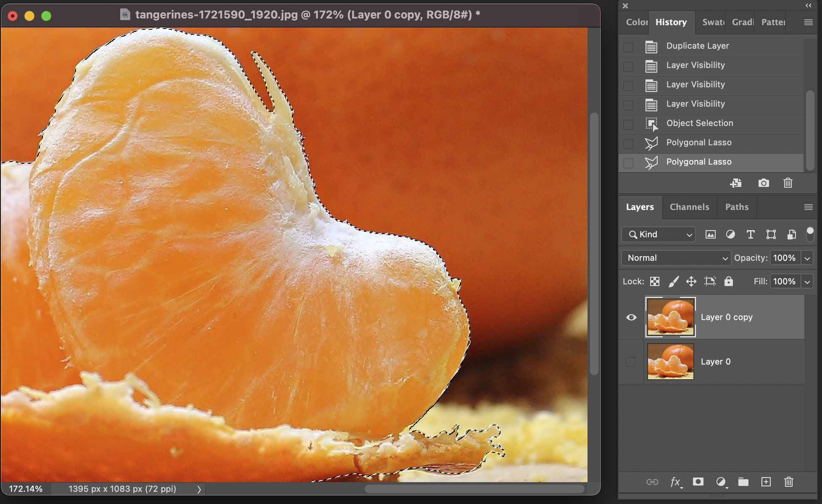
Task: Set history brush source for Object Selection
Action: 628,124
